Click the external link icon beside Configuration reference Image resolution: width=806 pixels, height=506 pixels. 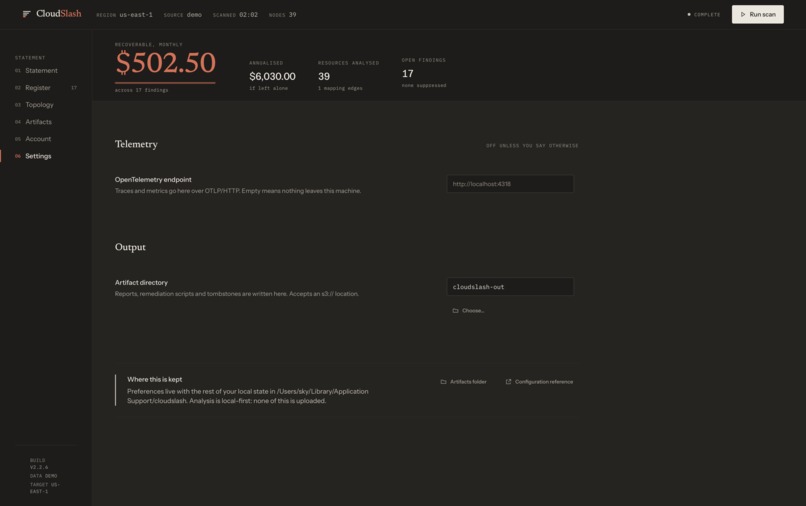coord(508,382)
